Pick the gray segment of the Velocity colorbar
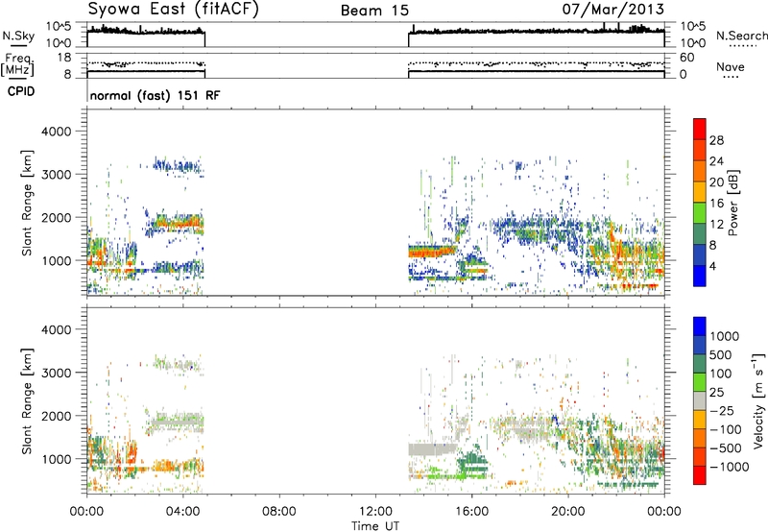This screenshot has width=768, height=532. pos(700,400)
